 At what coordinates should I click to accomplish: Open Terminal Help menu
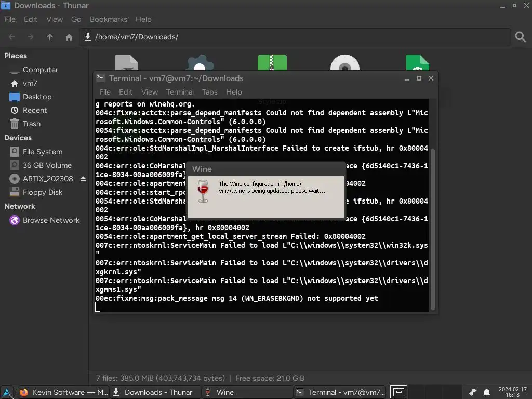tap(234, 92)
